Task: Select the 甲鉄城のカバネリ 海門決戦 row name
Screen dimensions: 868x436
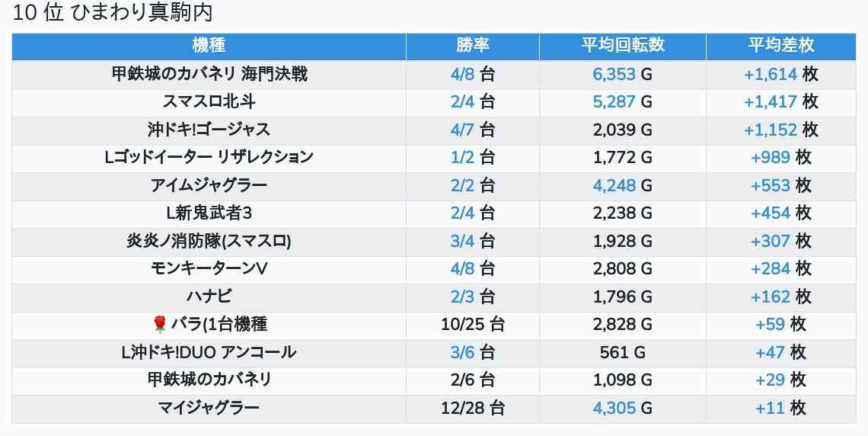Action: 209,74
